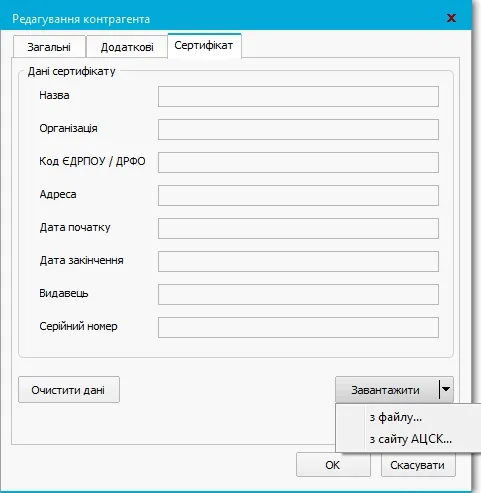Select the Адреса input box
The image size is (481, 493).
tap(298, 196)
